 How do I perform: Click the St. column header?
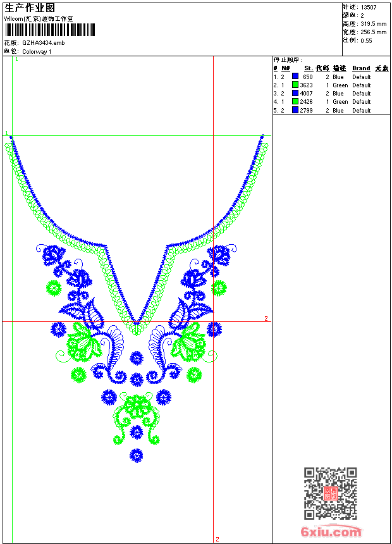[x=309, y=68]
